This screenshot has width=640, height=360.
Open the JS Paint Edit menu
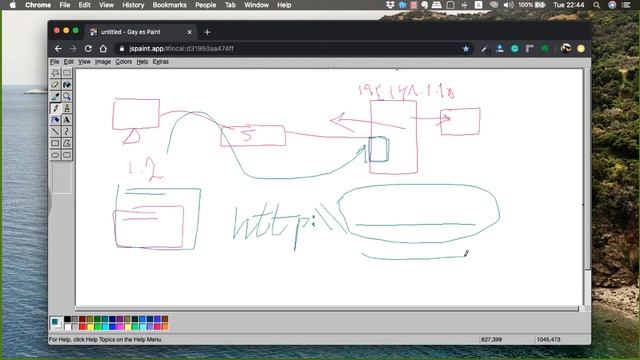click(x=69, y=62)
